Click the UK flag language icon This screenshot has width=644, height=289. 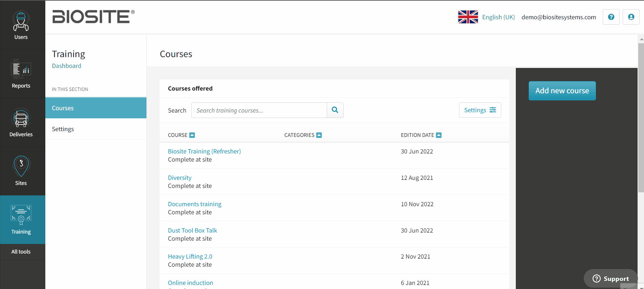(x=468, y=17)
